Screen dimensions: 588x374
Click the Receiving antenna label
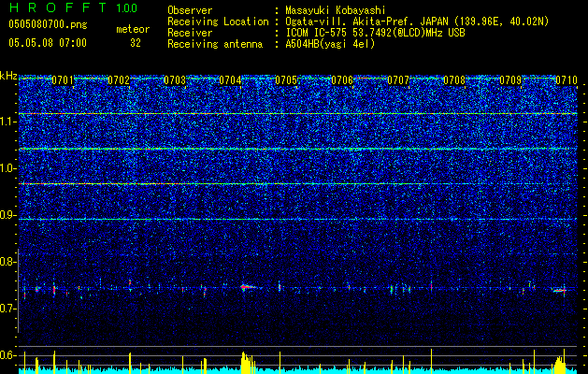pyautogui.click(x=215, y=44)
